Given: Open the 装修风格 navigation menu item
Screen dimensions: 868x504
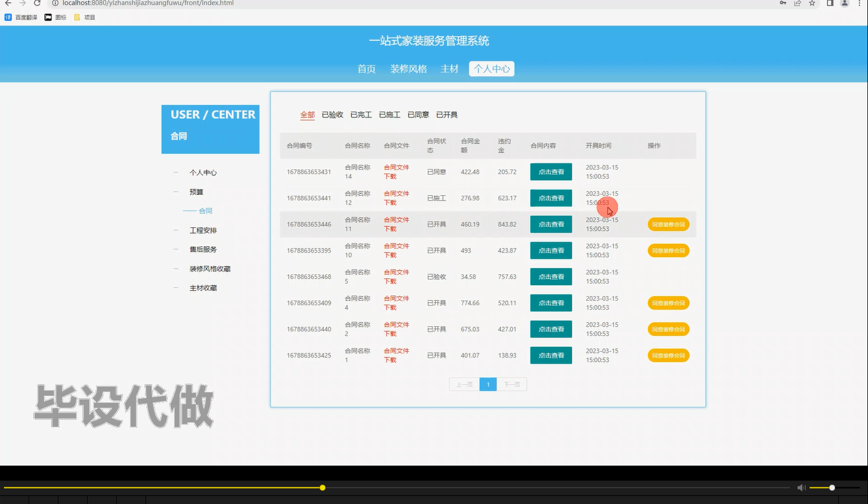Looking at the screenshot, I should point(408,69).
